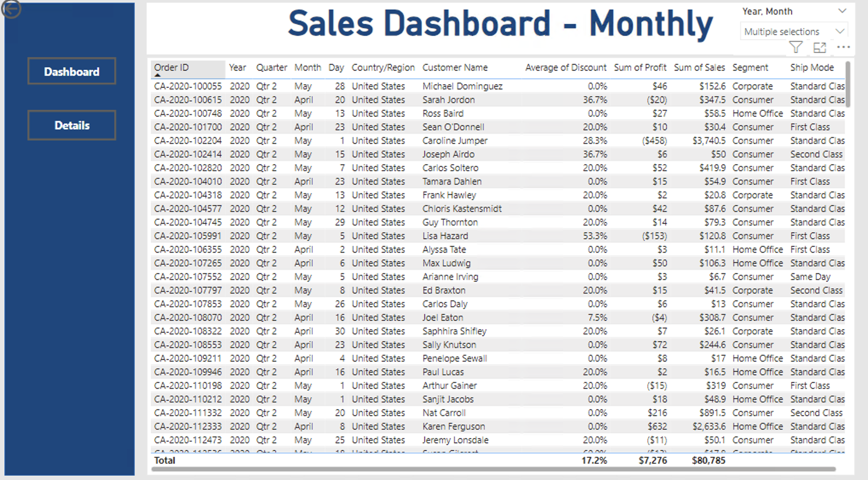Open focus mode for the table visual
Viewport: 868px width, 480px height.
tap(820, 47)
